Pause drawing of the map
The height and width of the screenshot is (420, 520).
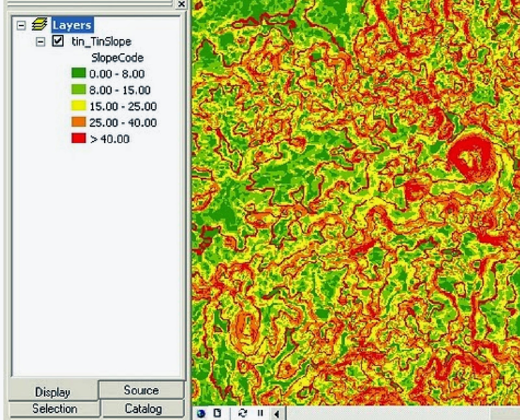260,414
